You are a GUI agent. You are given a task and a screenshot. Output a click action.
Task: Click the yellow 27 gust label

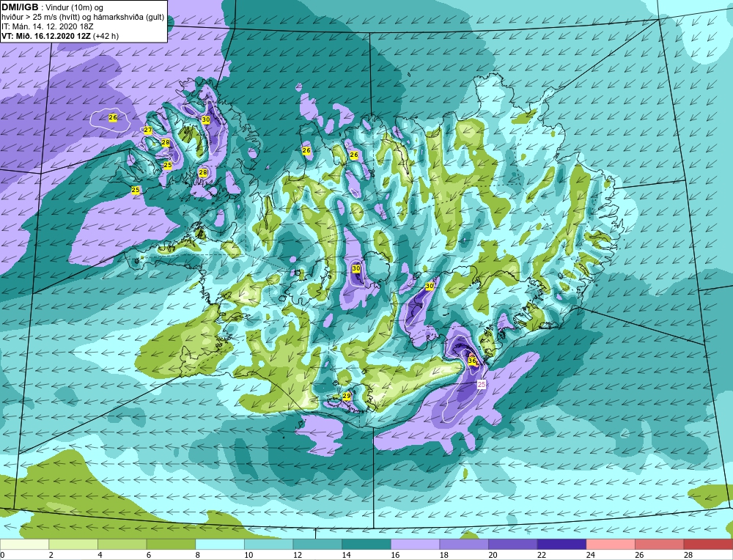[148, 130]
